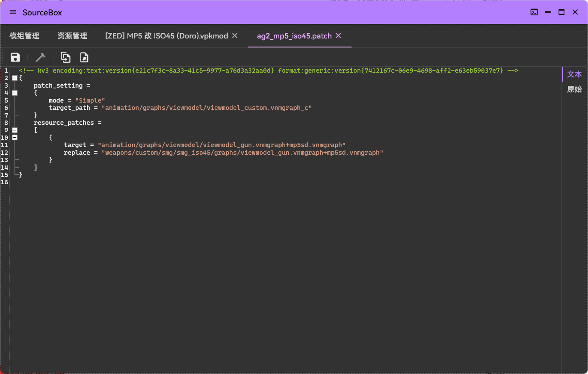
Task: Click the resource_patches key text
Action: 64,123
